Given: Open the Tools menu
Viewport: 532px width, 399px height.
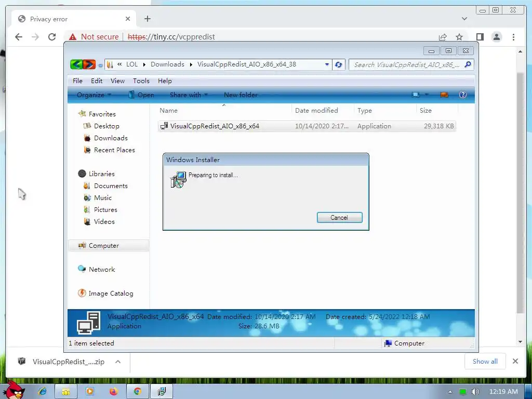Looking at the screenshot, I should (x=141, y=81).
